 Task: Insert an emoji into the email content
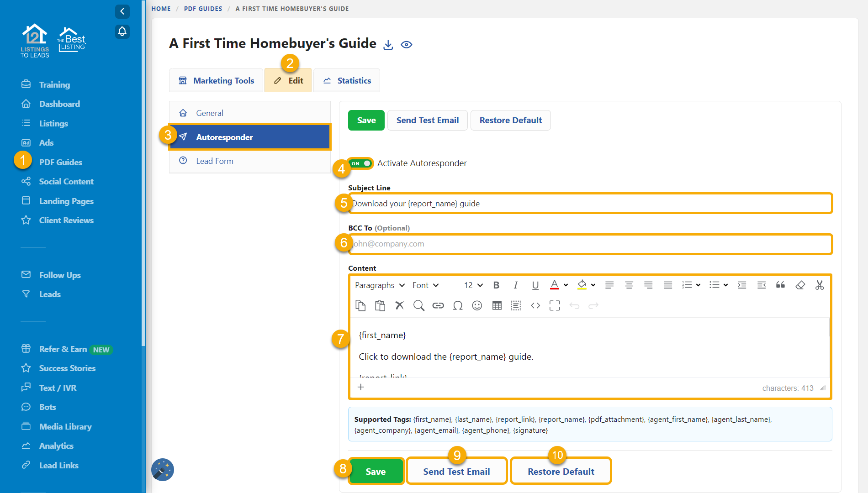click(477, 305)
